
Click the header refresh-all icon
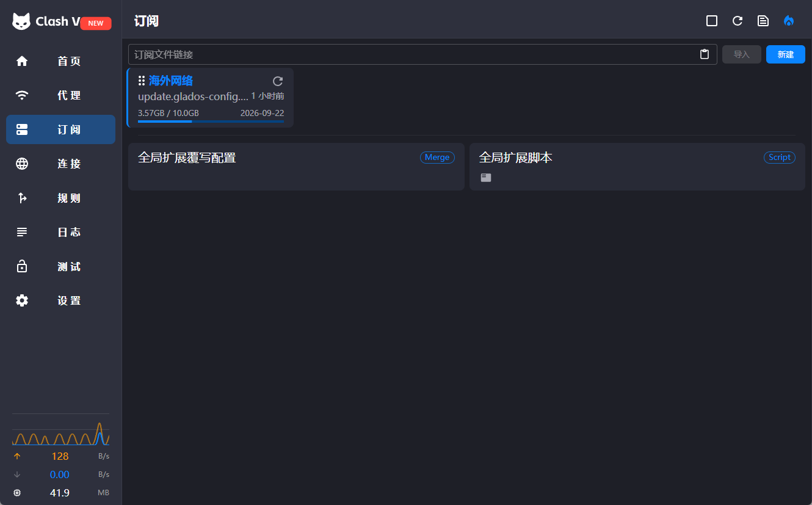[738, 21]
